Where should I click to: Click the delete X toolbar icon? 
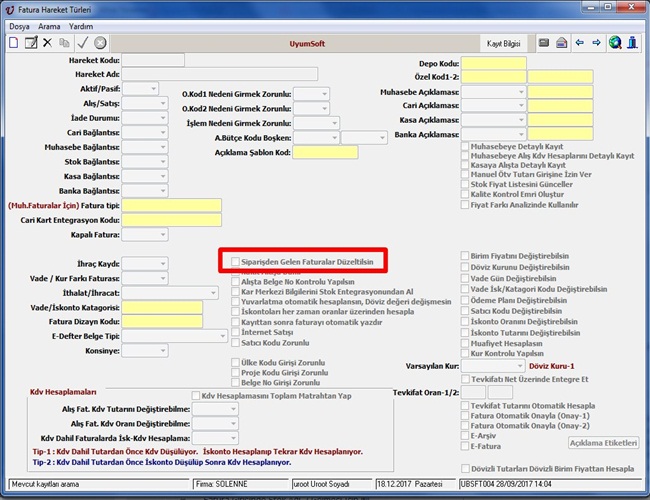(x=48, y=43)
